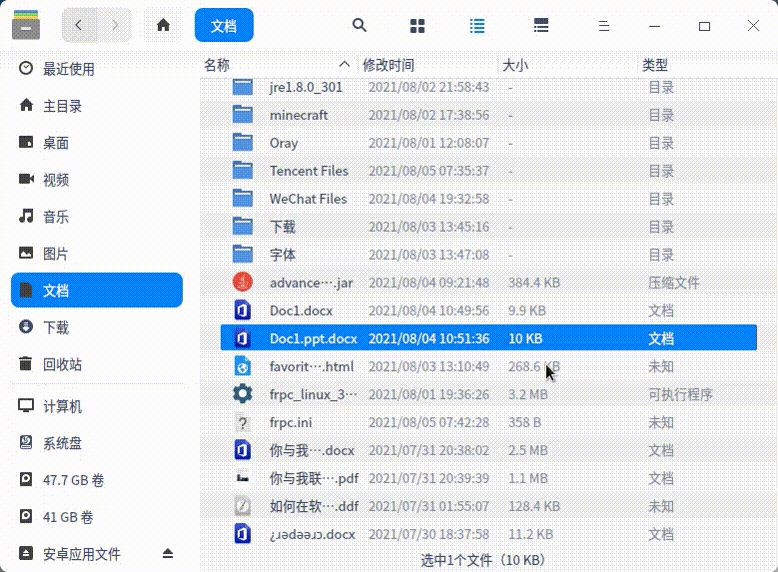
Task: Select 47.7 GB 卷 drive in sidebar
Action: [73, 480]
